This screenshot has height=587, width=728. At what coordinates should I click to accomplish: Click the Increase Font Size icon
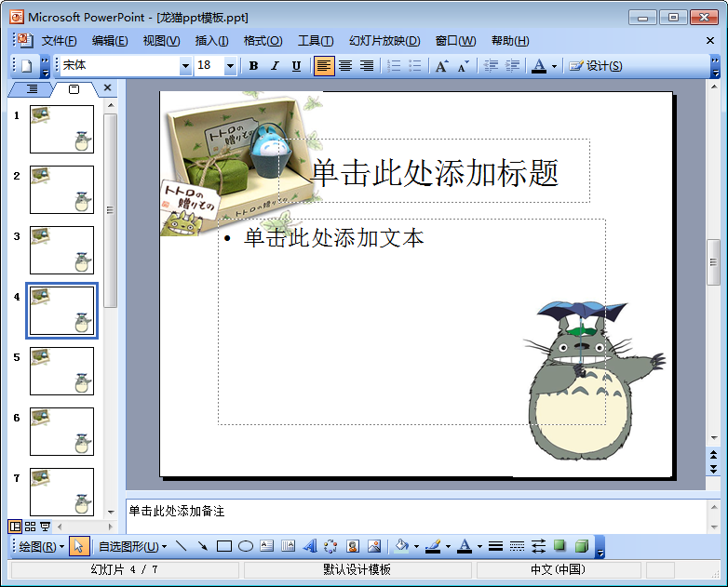click(x=441, y=66)
